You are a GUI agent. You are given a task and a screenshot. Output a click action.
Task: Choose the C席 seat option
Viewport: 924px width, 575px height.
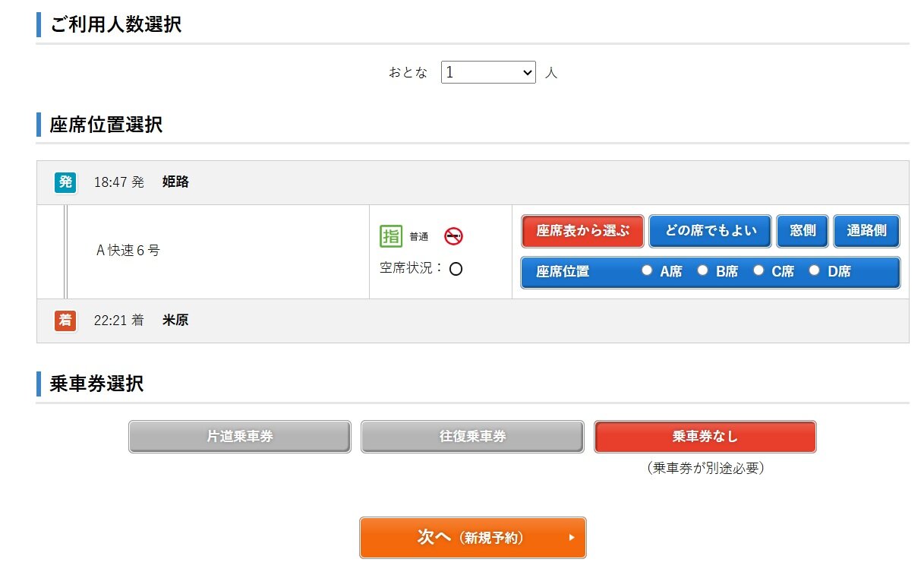pos(758,270)
